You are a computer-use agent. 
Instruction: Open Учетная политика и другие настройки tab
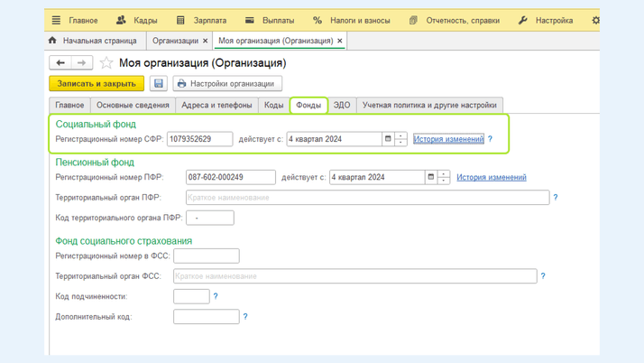coord(429,106)
